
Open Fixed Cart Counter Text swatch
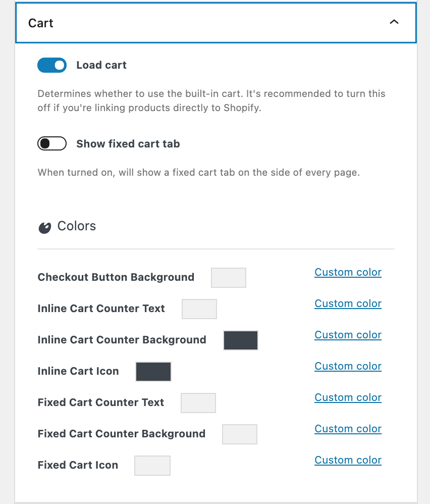(x=198, y=403)
